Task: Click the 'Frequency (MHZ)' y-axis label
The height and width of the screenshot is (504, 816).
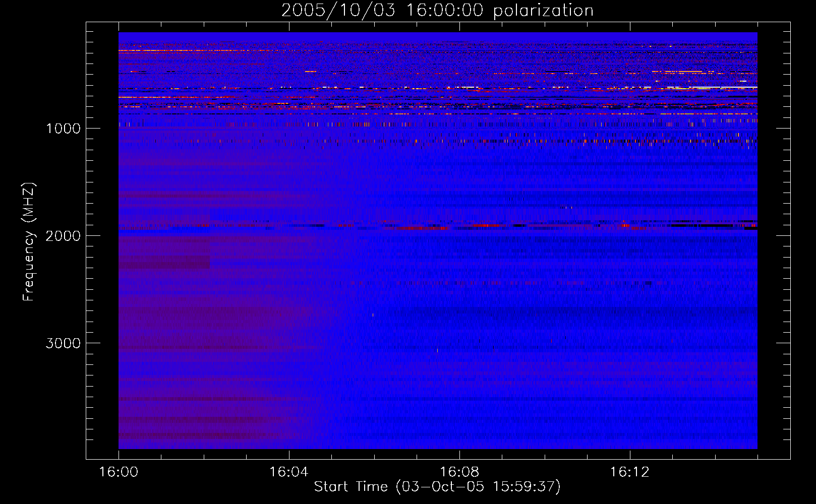Action: click(x=29, y=242)
